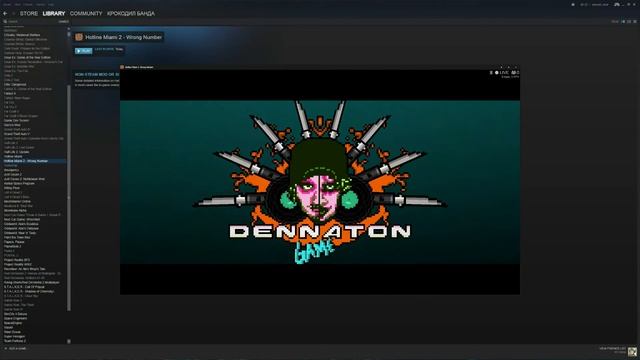Click the game list scrollbar up arrow

69,29
